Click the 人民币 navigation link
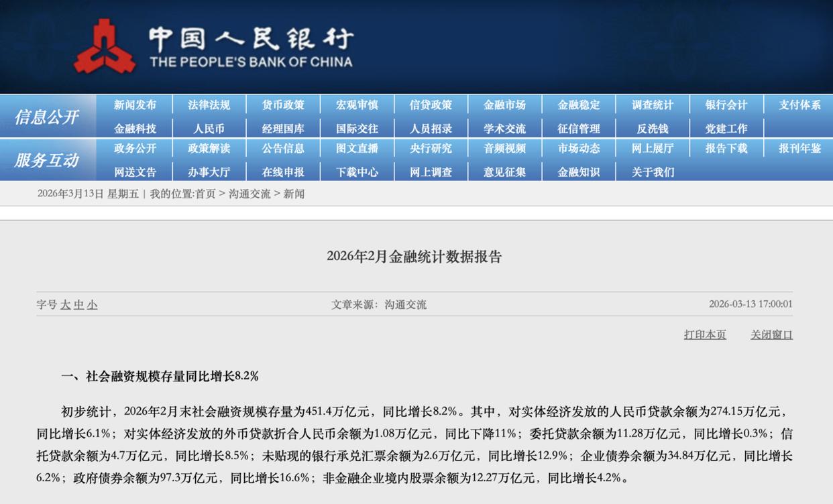The width and height of the screenshot is (833, 504). (209, 129)
